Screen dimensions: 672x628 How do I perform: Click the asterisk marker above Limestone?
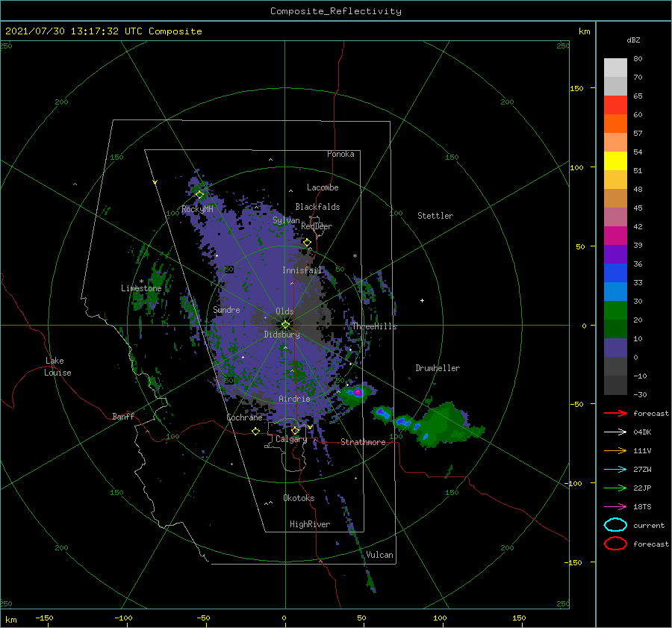(141, 282)
